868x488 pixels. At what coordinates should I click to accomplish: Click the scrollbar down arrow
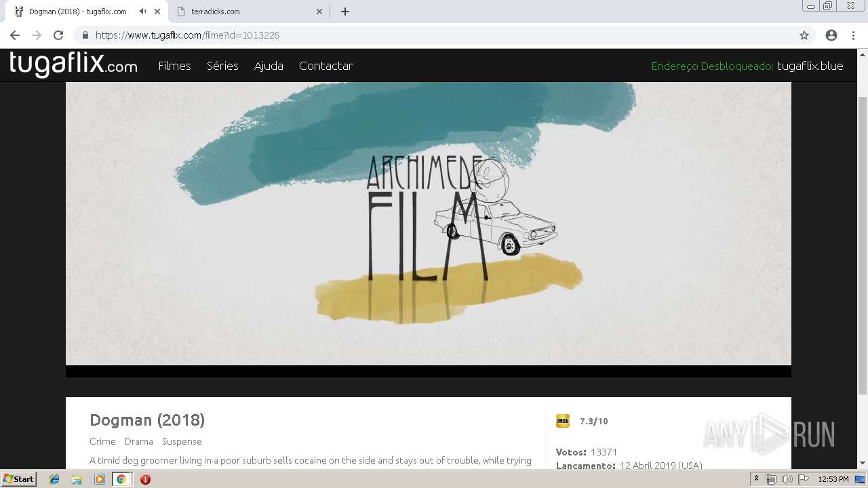coord(863,464)
